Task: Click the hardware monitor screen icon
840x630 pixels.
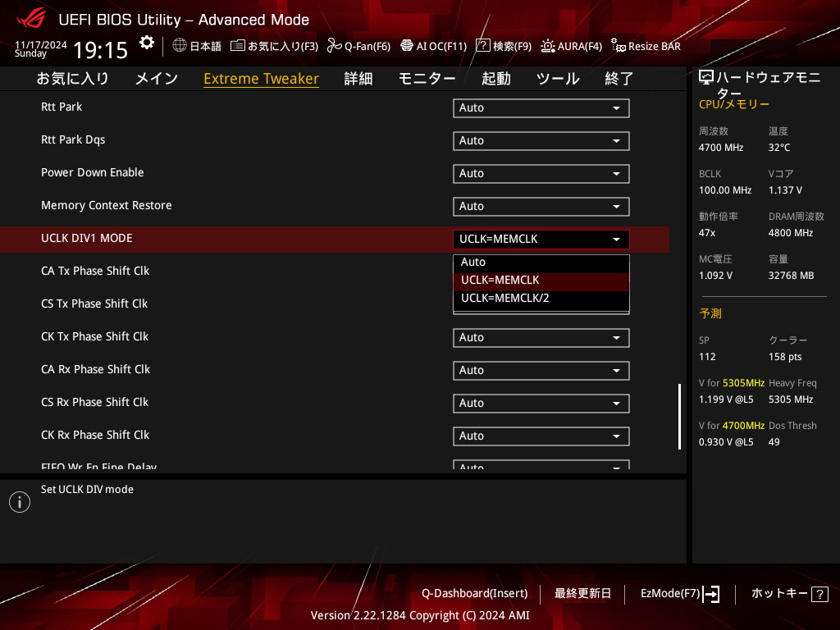Action: click(x=706, y=78)
